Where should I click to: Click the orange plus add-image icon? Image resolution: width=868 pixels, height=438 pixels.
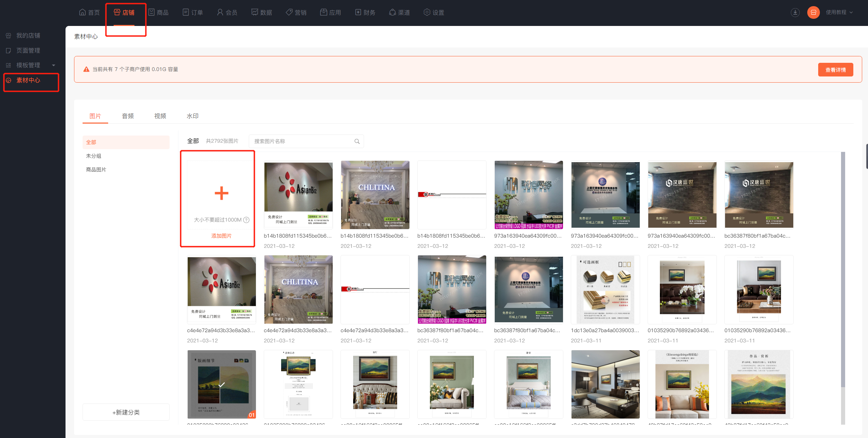(x=221, y=193)
